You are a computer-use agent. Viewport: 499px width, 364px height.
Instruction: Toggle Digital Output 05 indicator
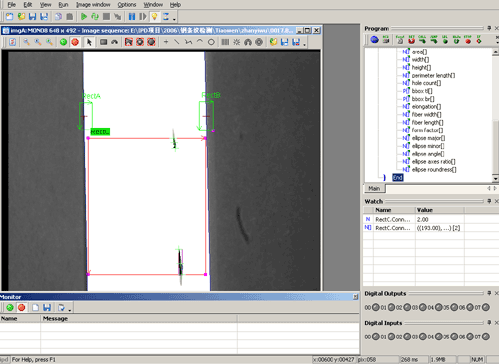(454, 307)
